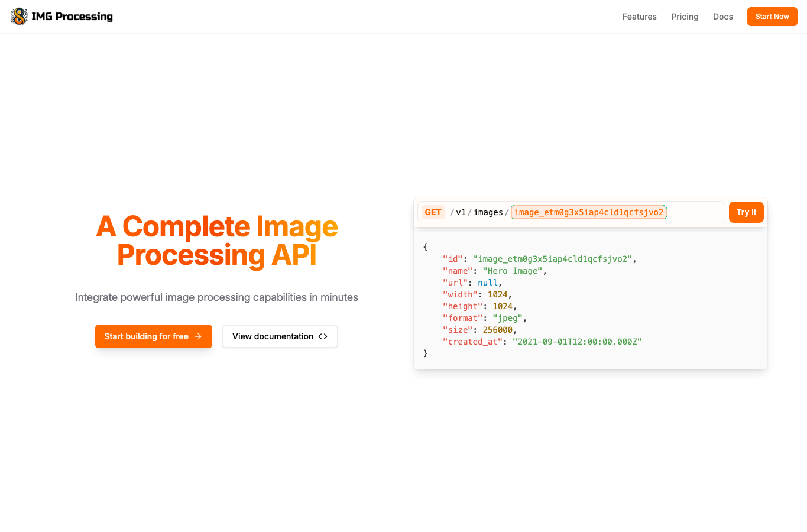Click the IMG Processing logo icon
The image size is (807, 532).
click(x=19, y=17)
